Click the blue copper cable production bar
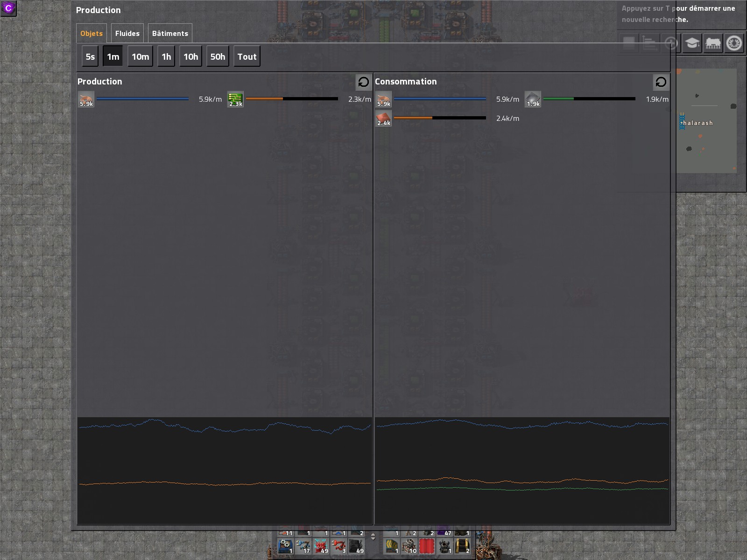747x560 pixels. coord(142,99)
